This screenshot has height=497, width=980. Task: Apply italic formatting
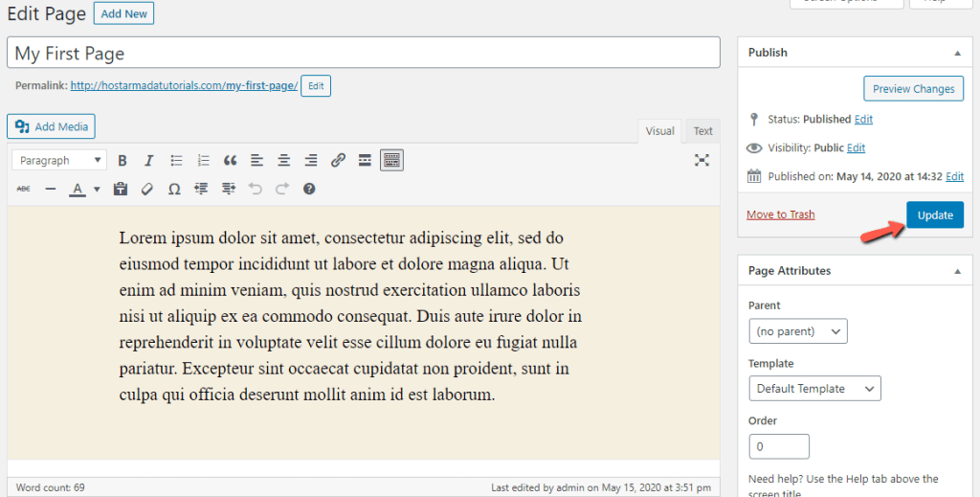coord(148,161)
